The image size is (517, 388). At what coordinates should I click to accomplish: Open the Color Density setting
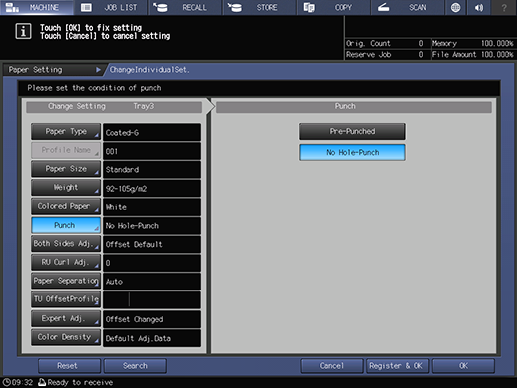coord(66,337)
